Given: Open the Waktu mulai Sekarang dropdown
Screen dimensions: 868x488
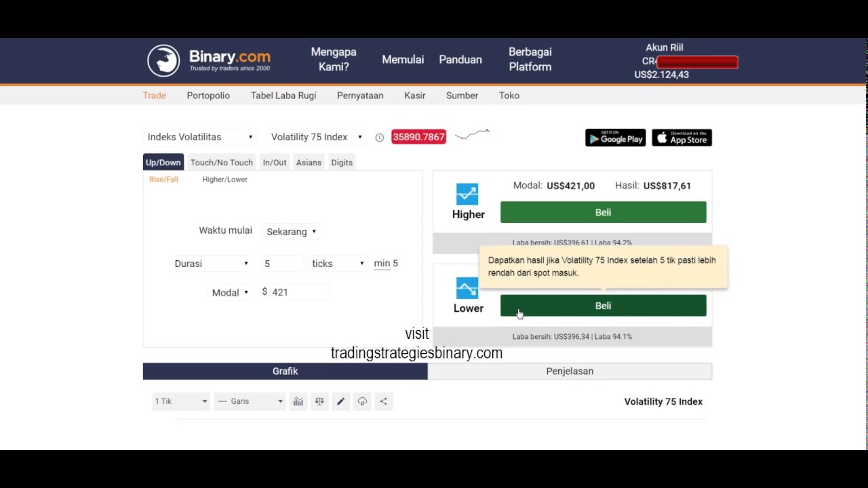Looking at the screenshot, I should pyautogui.click(x=291, y=232).
